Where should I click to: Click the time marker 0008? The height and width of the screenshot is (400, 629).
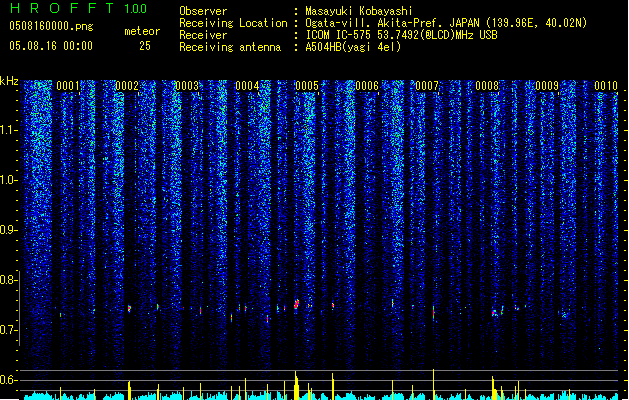[487, 86]
